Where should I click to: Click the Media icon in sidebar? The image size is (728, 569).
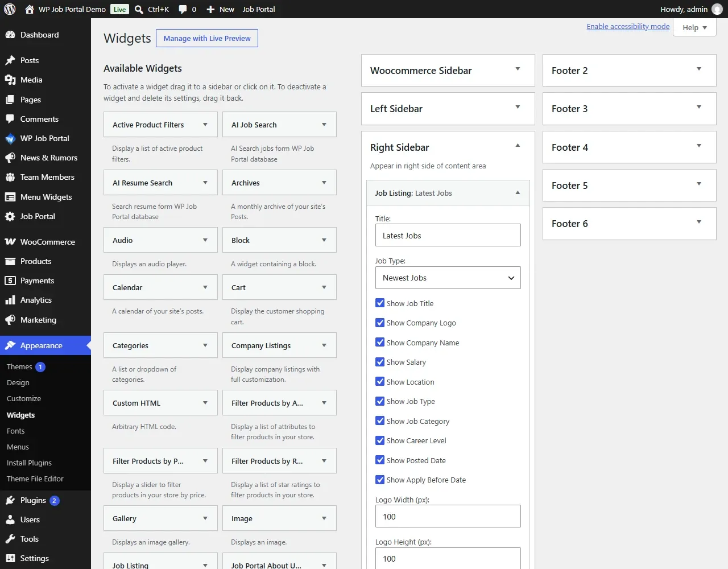point(10,80)
